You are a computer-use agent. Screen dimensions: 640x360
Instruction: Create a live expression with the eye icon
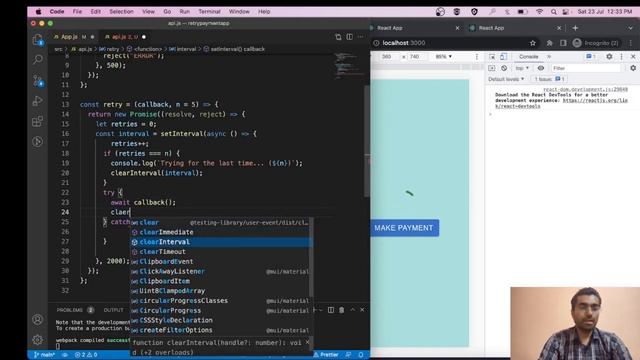pos(541,68)
